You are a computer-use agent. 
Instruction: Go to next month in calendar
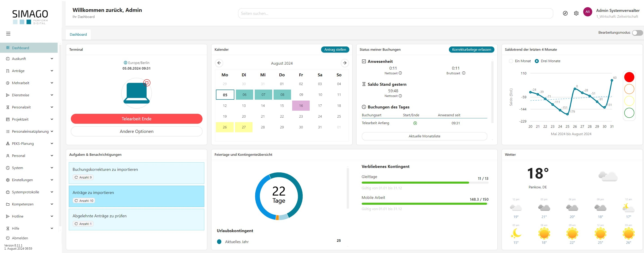[344, 63]
